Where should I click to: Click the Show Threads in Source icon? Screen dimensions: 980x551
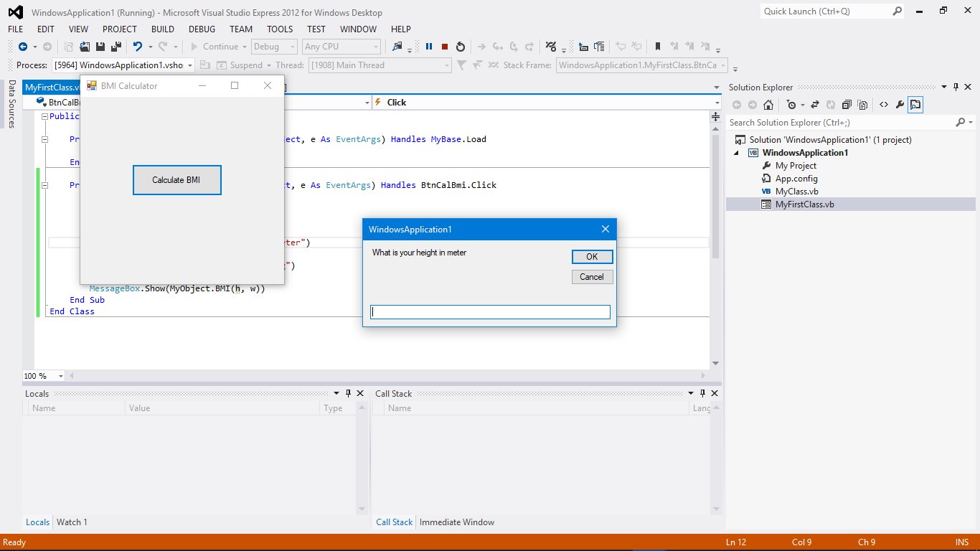(x=551, y=47)
